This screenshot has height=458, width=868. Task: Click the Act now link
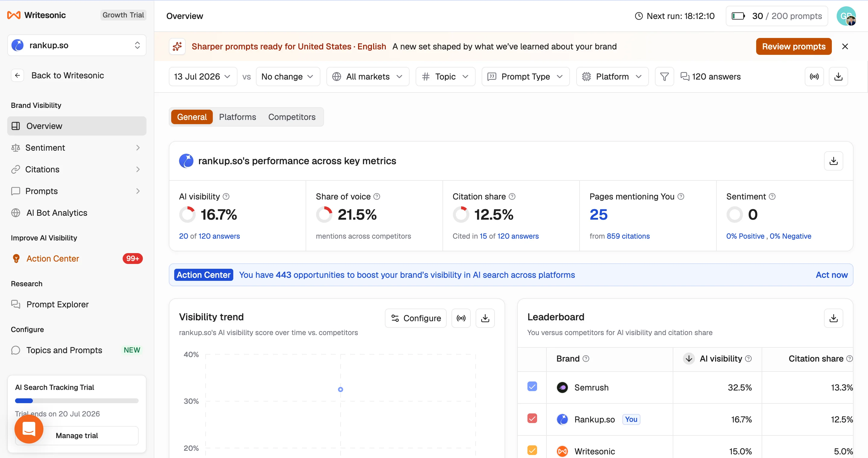coord(831,275)
